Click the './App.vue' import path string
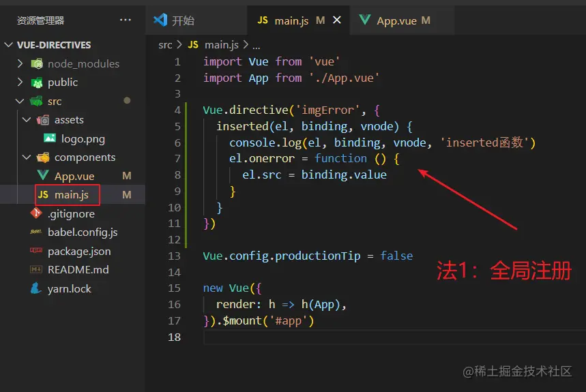The height and width of the screenshot is (392, 586). pos(345,78)
